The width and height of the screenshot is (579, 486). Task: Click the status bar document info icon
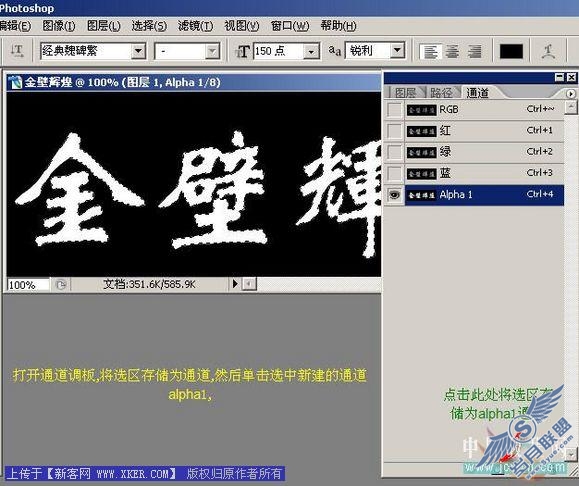coord(61,284)
